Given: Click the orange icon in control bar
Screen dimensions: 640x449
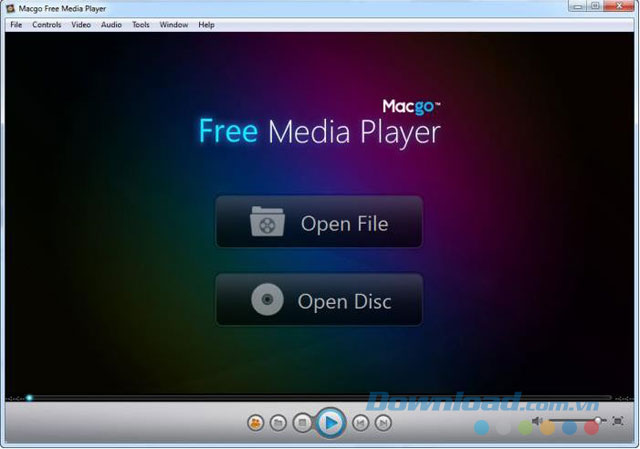Looking at the screenshot, I should click(x=255, y=424).
